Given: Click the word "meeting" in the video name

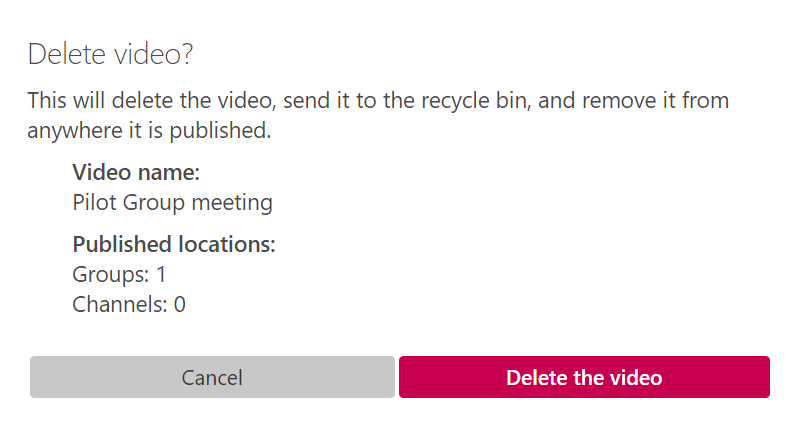Looking at the screenshot, I should [232, 202].
